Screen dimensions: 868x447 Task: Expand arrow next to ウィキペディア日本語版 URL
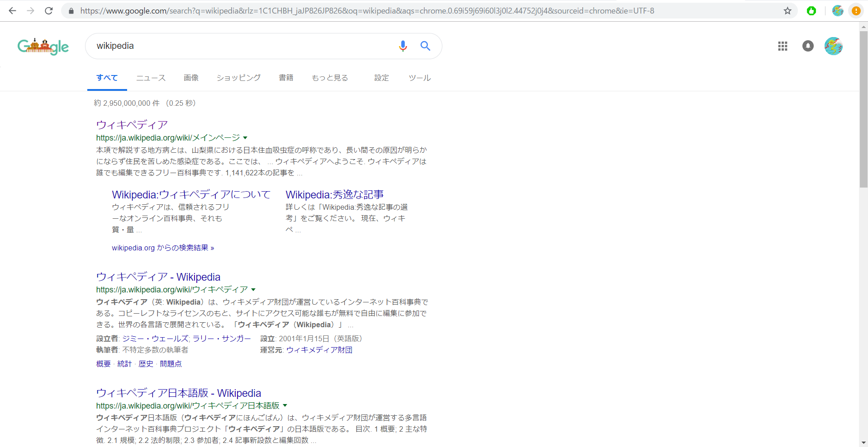coord(285,406)
